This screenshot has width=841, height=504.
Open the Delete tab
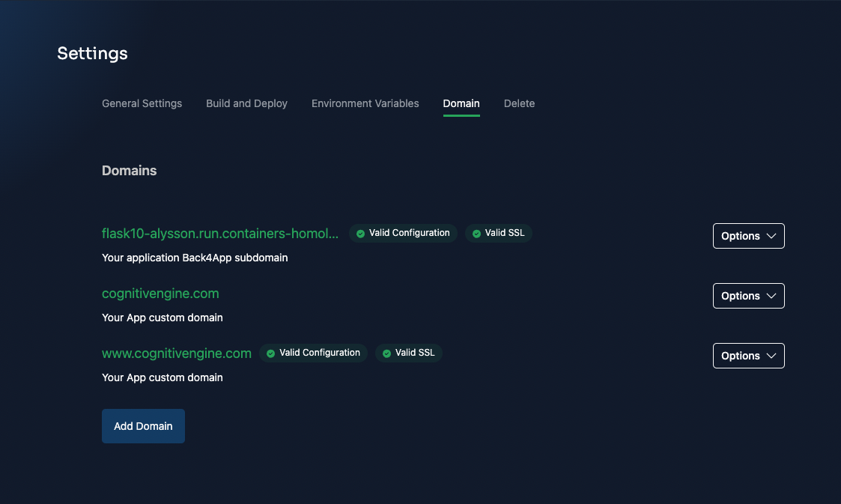click(519, 103)
